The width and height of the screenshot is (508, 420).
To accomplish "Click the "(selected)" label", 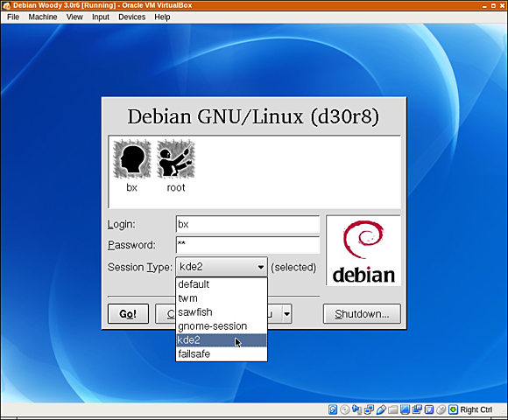I will (x=293, y=267).
